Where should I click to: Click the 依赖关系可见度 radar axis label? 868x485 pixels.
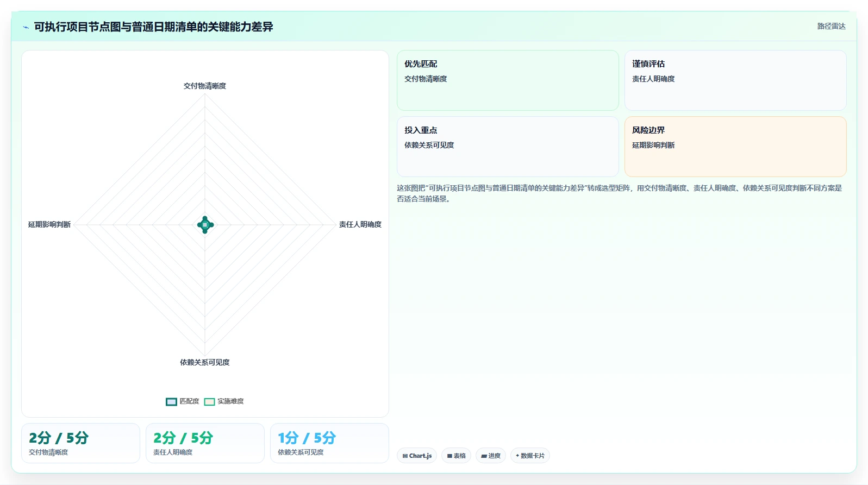[x=205, y=362]
